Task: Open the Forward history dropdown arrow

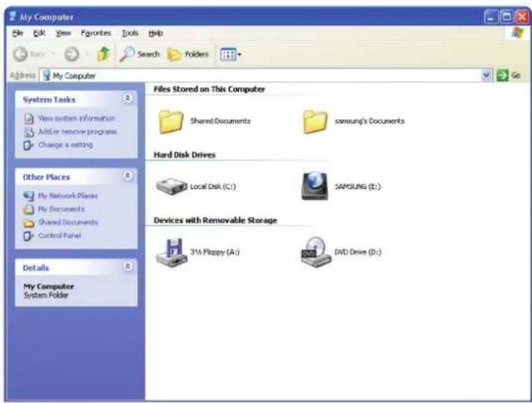Action: [87, 54]
